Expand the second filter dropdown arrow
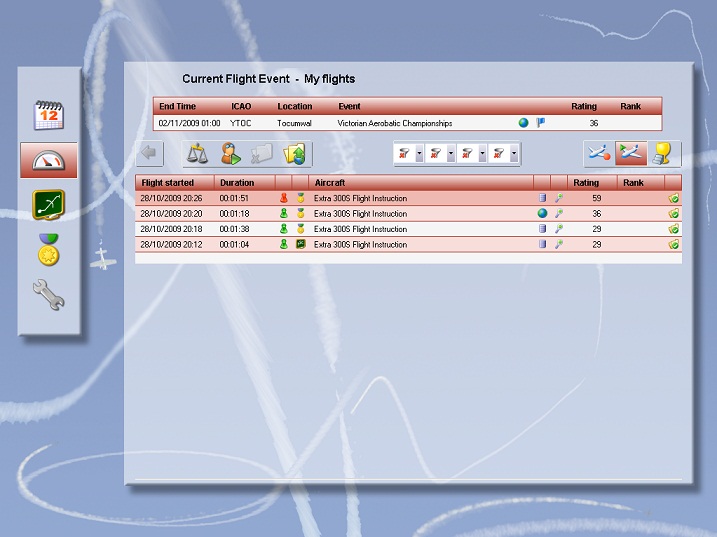 452,154
